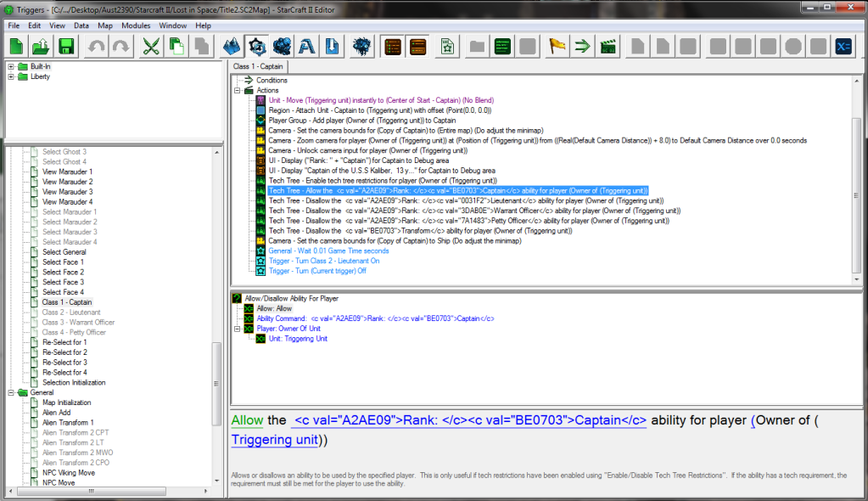Save the map with the floppy icon
Image resolution: width=868 pixels, height=501 pixels.
pos(66,47)
